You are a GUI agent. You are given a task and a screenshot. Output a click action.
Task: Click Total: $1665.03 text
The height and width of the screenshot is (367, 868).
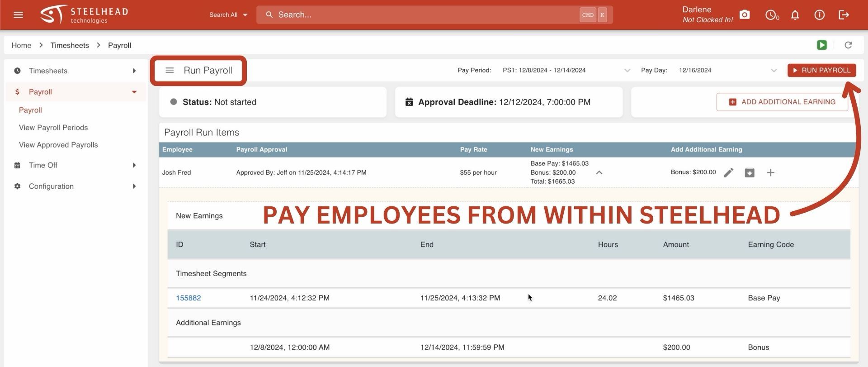[552, 181]
